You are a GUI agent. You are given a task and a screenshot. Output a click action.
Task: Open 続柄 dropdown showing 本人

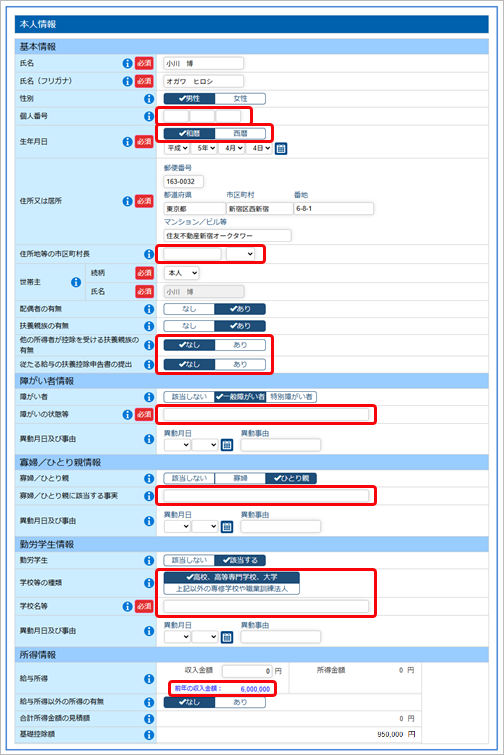[181, 273]
